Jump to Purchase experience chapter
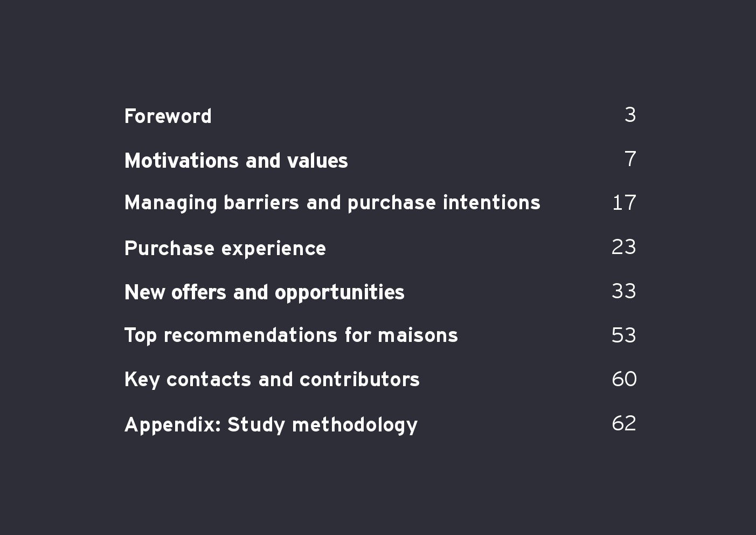Screen dimensions: 756x535 pos(225,248)
